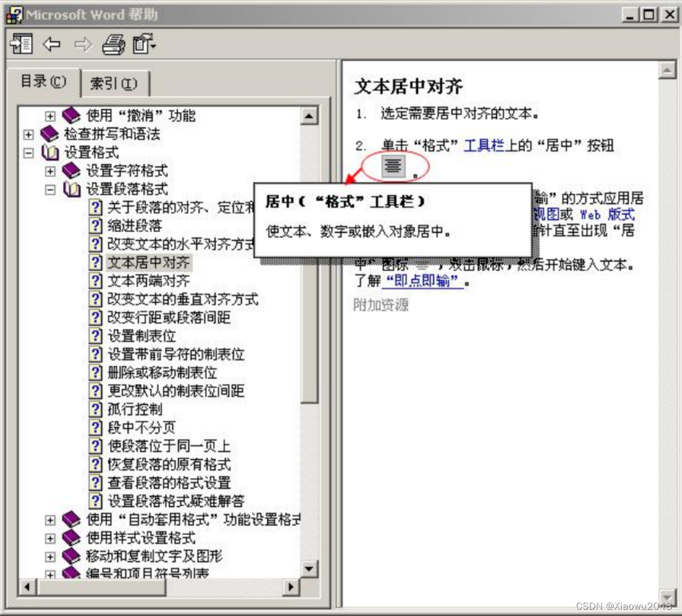Click the tree list scroll up arrow
682x616 pixels.
(309, 115)
